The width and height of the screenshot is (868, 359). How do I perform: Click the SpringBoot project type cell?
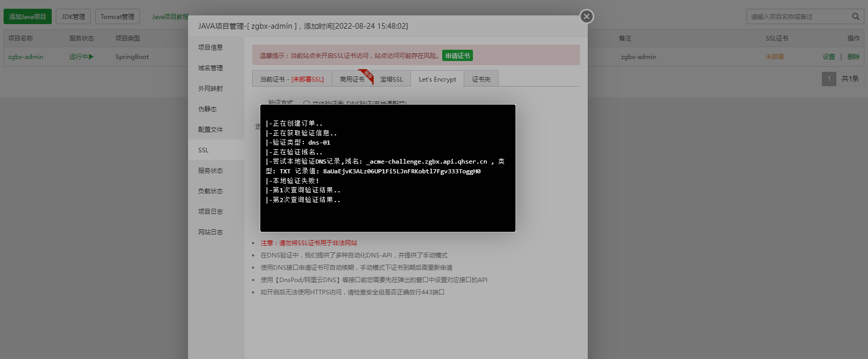(132, 57)
